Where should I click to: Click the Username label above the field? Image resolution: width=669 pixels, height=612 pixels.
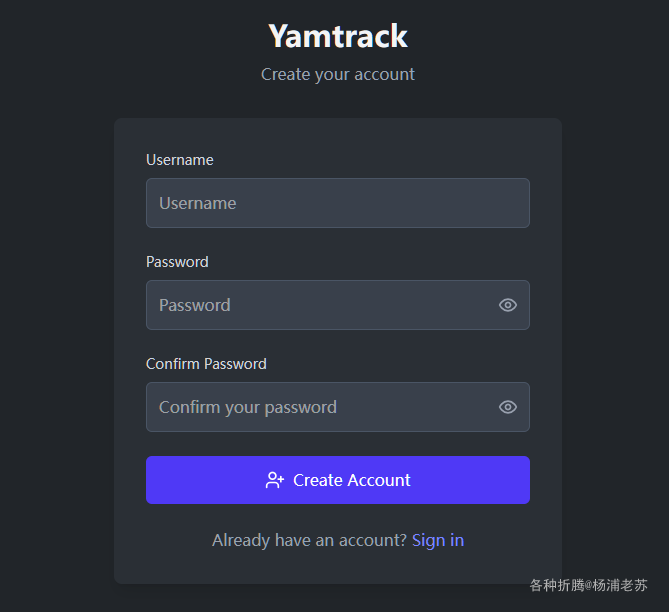[180, 160]
